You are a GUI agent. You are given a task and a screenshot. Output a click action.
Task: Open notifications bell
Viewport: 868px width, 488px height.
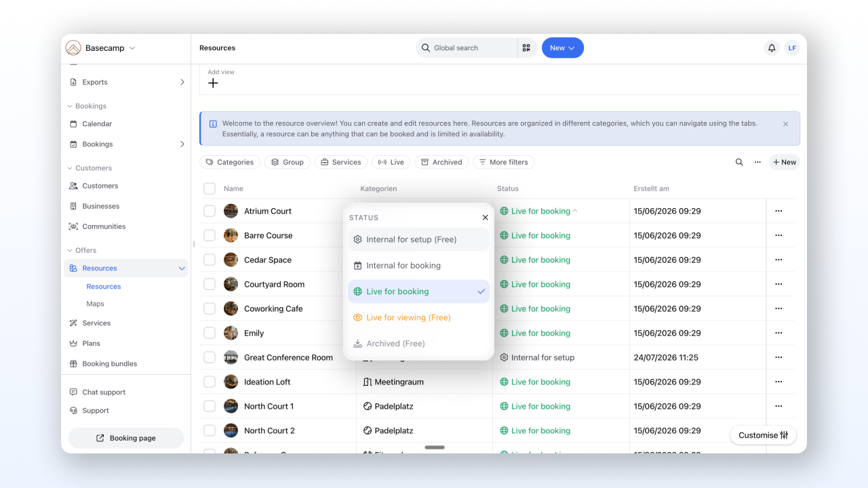[x=772, y=48]
